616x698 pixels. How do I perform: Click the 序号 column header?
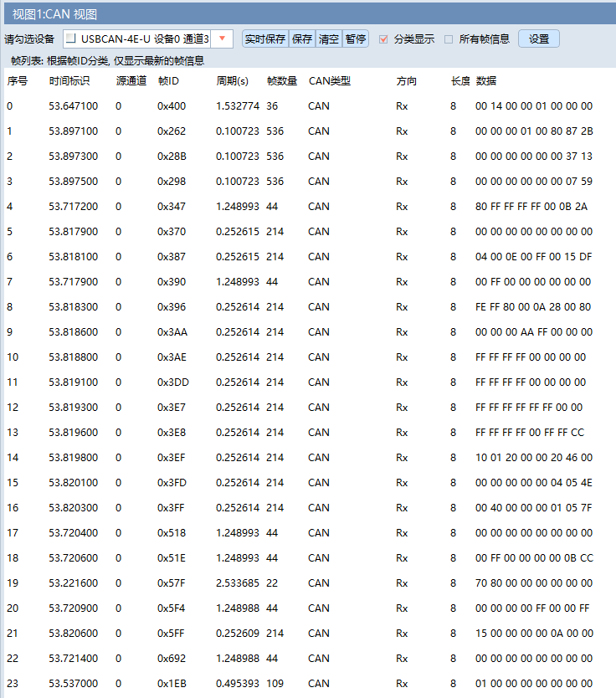(x=18, y=80)
